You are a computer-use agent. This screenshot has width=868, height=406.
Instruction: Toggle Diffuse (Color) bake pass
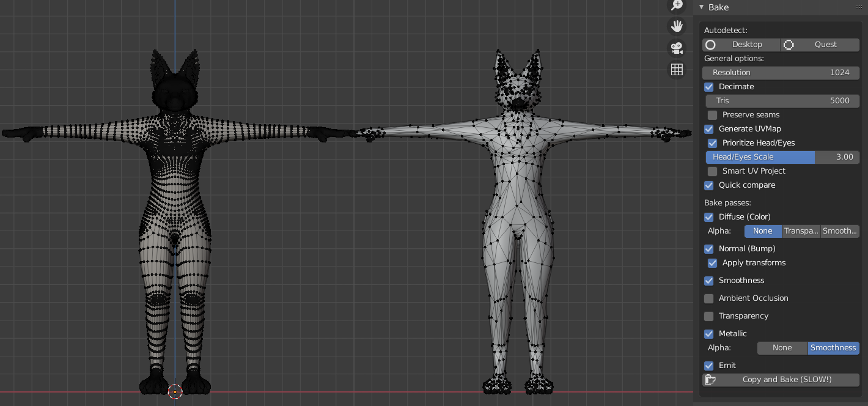709,217
